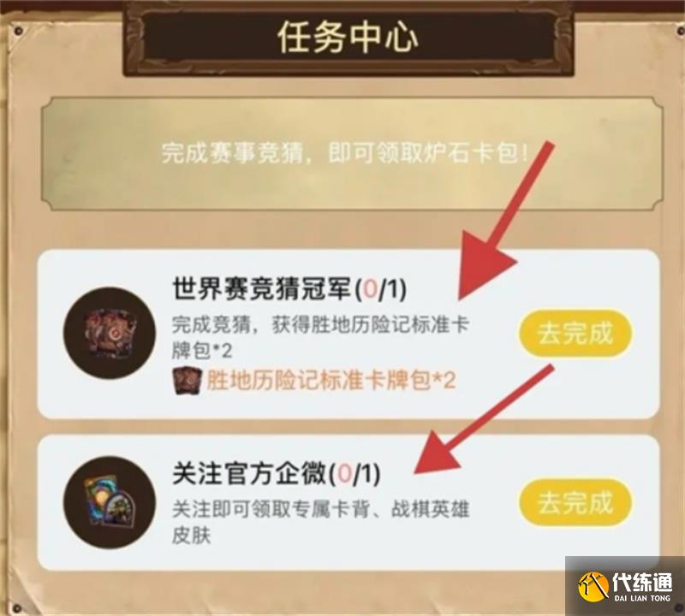The height and width of the screenshot is (616, 685).
Task: Click the DAI LIAN TONG caption
Action: 642,598
